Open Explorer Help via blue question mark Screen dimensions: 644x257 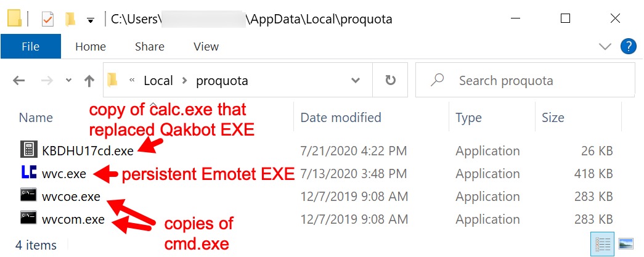629,46
